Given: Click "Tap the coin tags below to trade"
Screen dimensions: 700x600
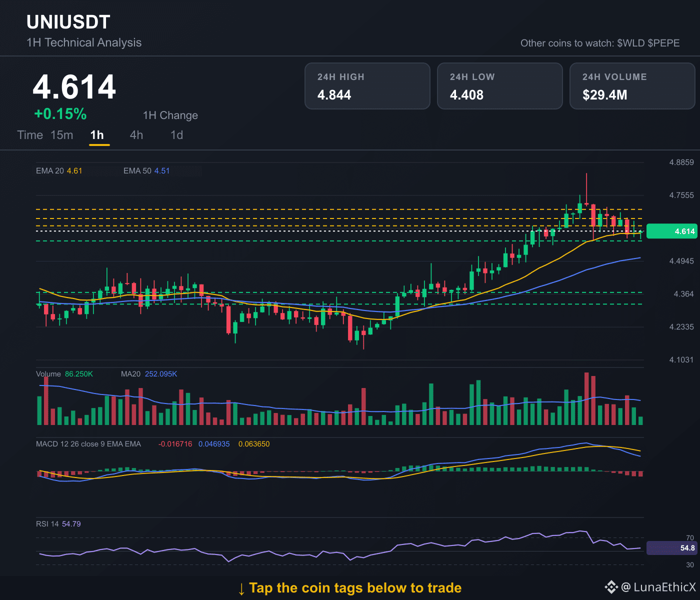Looking at the screenshot, I should (355, 588).
